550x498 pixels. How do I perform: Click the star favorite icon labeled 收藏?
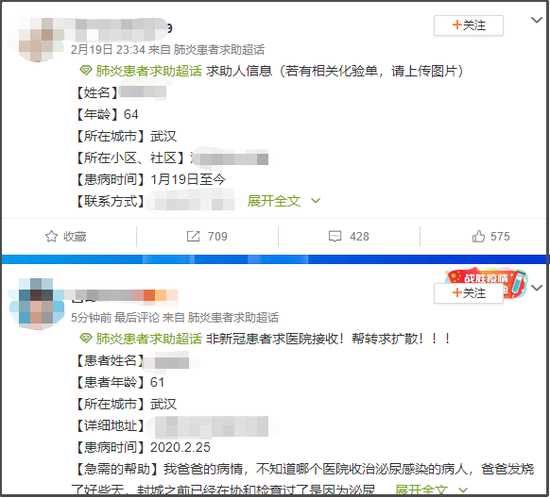pyautogui.click(x=51, y=236)
